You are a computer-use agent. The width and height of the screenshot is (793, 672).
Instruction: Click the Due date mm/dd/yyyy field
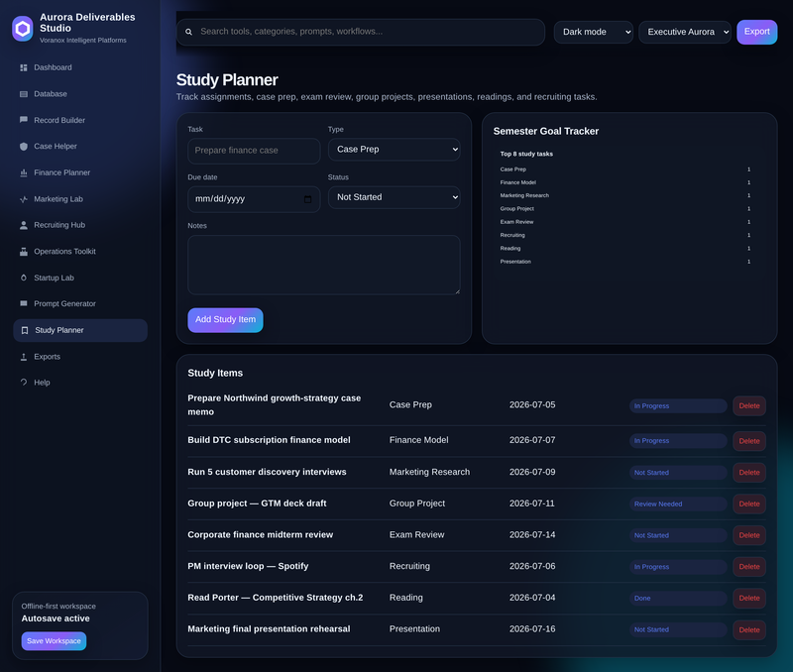click(x=254, y=199)
